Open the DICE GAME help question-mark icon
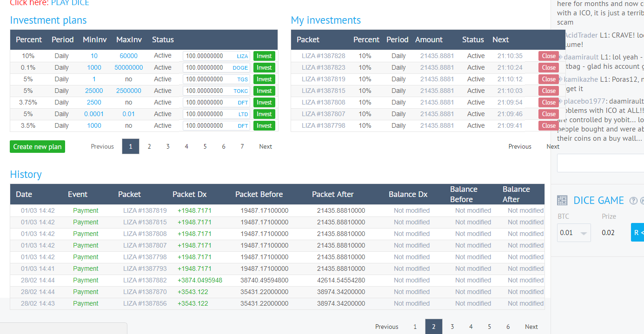Image resolution: width=644 pixels, height=334 pixels. (x=633, y=201)
